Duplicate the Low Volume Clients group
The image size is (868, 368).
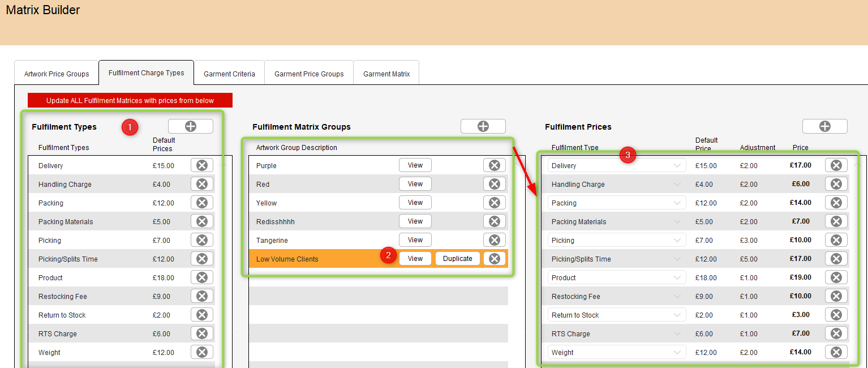click(458, 259)
